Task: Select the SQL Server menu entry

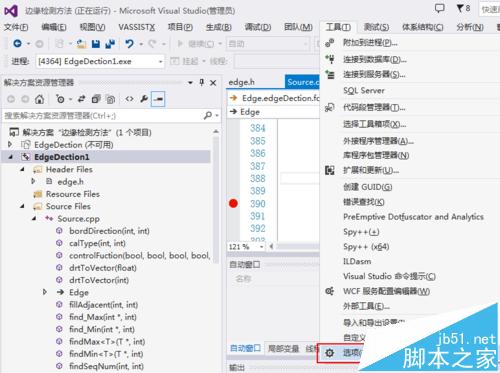Action: pyautogui.click(x=364, y=90)
